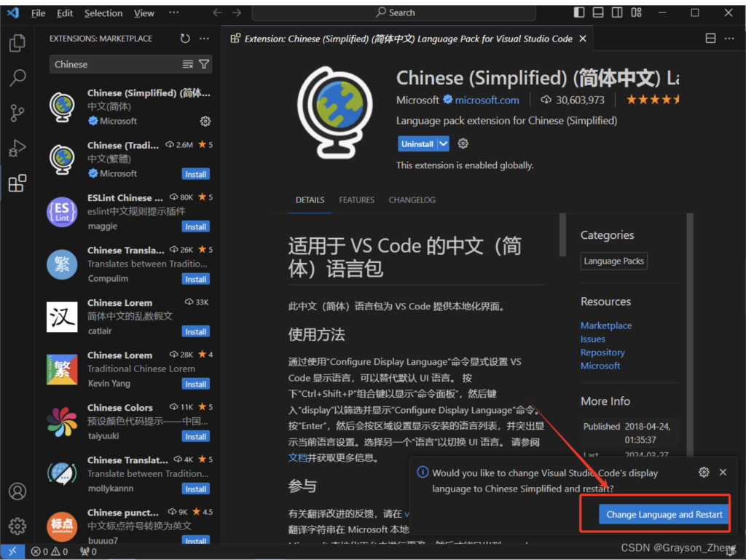The width and height of the screenshot is (746, 560).
Task: Open the Selection menu
Action: 103,13
